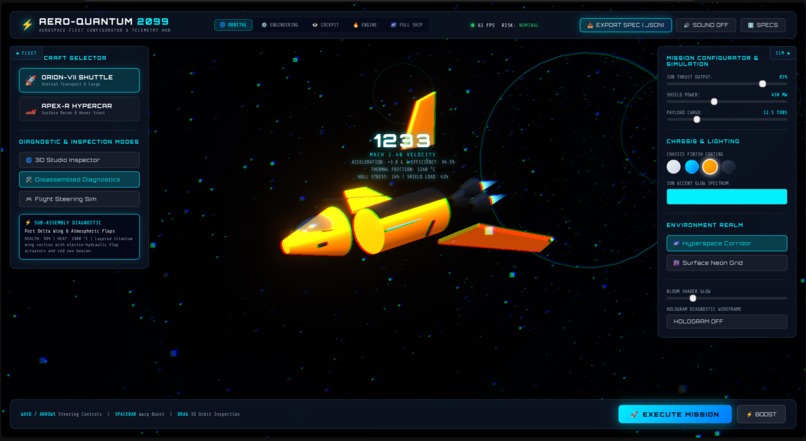This screenshot has height=441, width=806.
Task: Click the tools icon on Disassembled Diagnostics
Action: [x=29, y=179]
